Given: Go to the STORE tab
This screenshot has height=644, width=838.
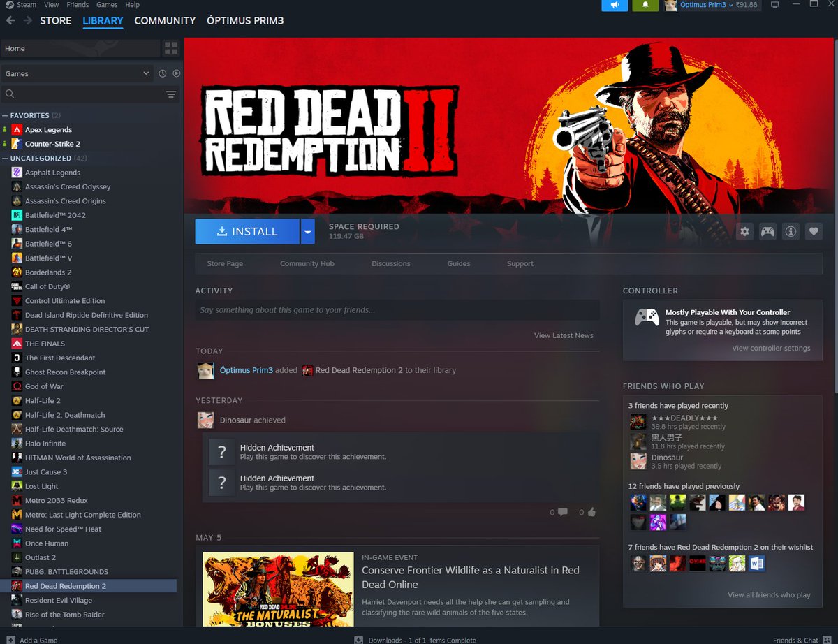Looking at the screenshot, I should coord(56,20).
